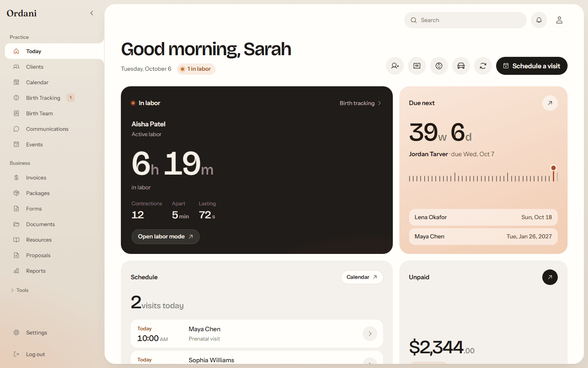Click the add client icon button

pyautogui.click(x=395, y=66)
